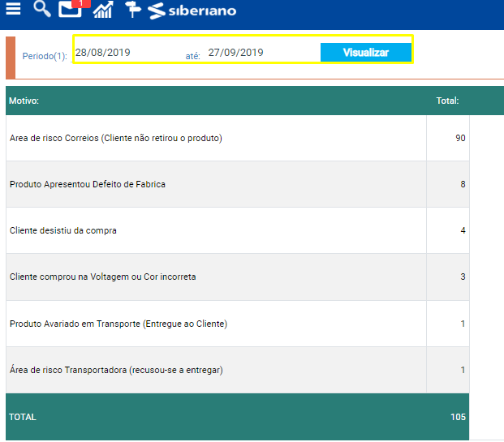504x442 pixels.
Task: Click the Total column header
Action: point(447,101)
